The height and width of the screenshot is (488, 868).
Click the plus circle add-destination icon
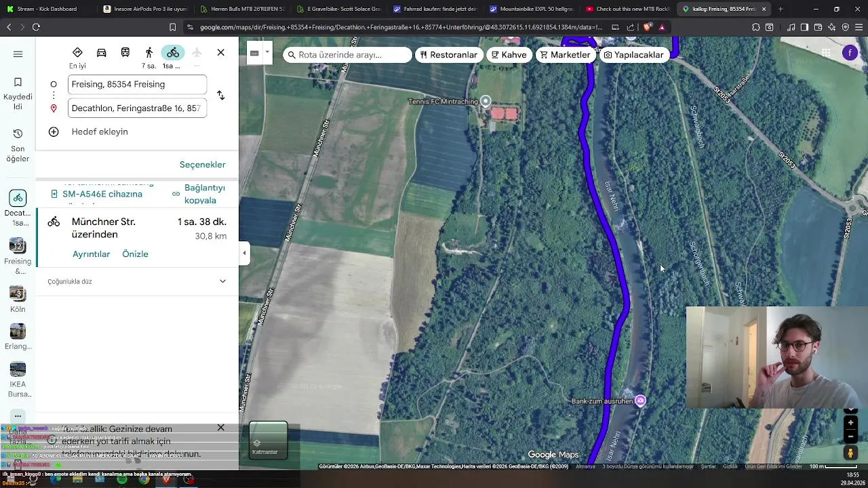54,131
